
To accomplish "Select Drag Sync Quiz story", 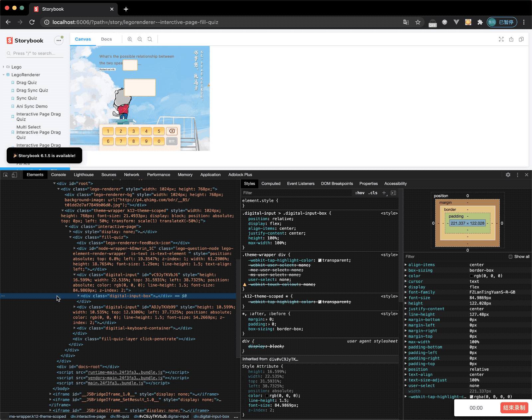I will (x=32, y=90).
